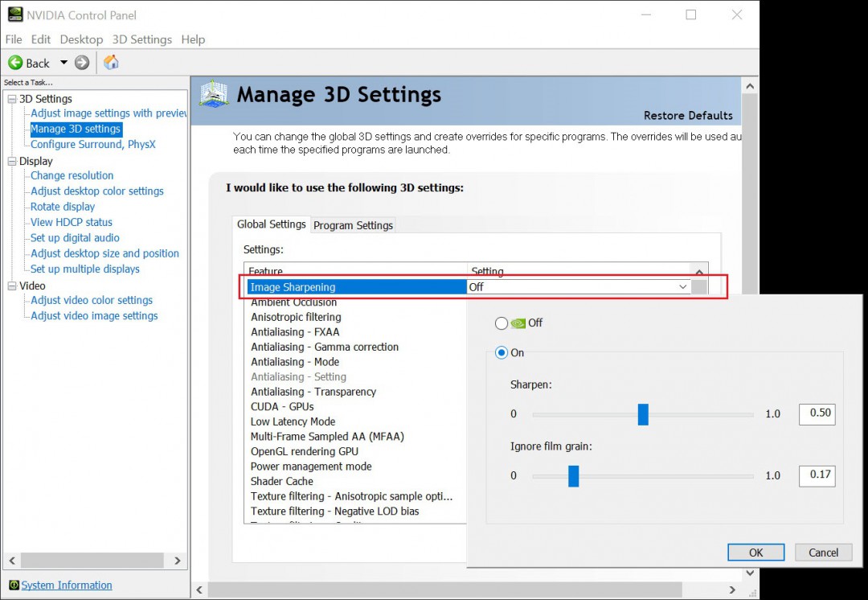Click the System Information icon
The width and height of the screenshot is (868, 600).
coord(13,585)
